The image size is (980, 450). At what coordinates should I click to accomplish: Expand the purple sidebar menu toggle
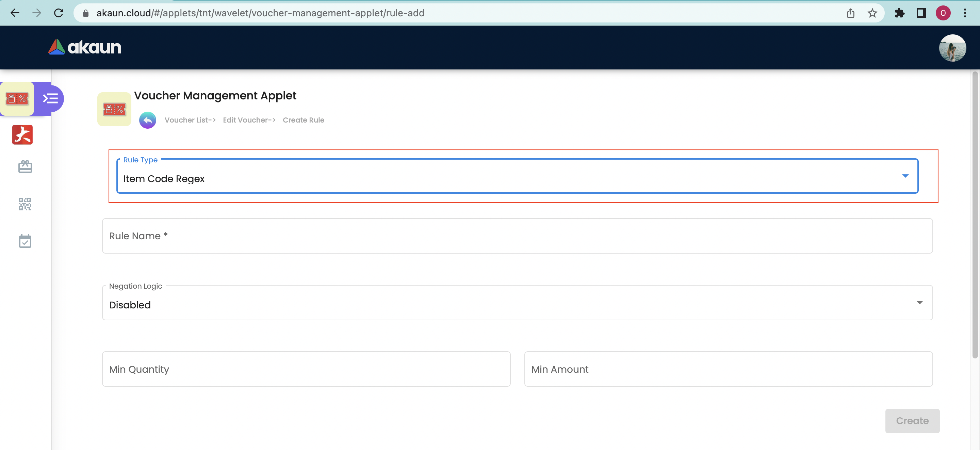click(x=50, y=99)
